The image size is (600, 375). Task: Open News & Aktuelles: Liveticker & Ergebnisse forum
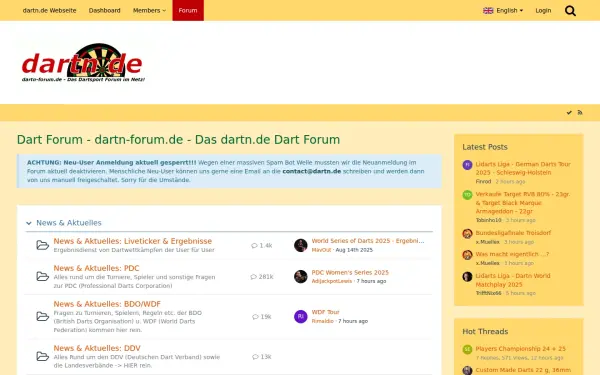(132, 241)
